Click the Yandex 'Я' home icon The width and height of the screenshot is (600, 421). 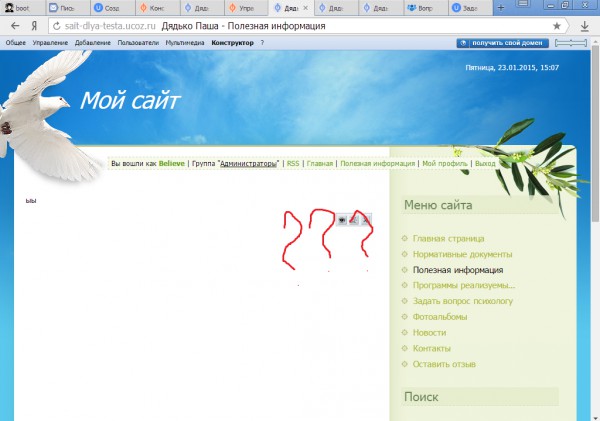tap(34, 26)
